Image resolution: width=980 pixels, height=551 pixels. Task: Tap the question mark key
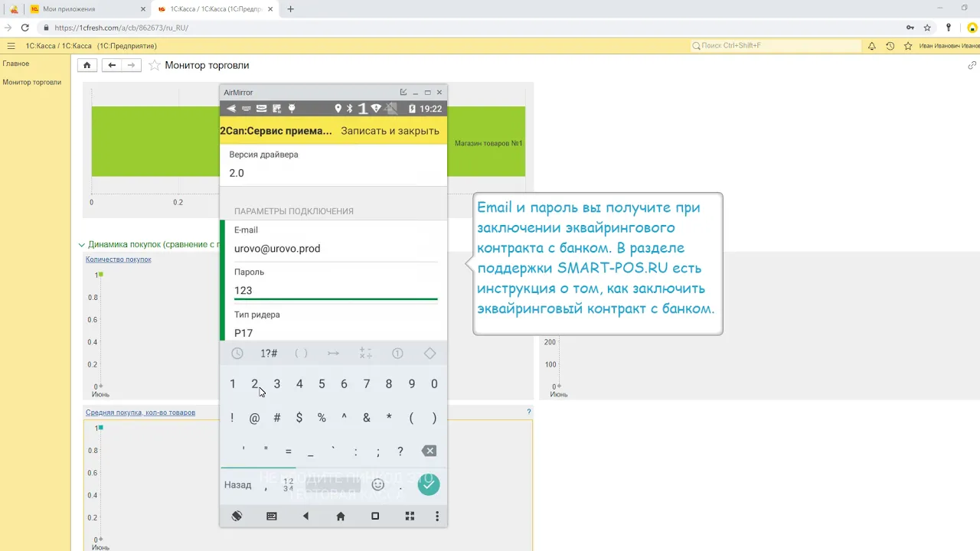(x=400, y=452)
